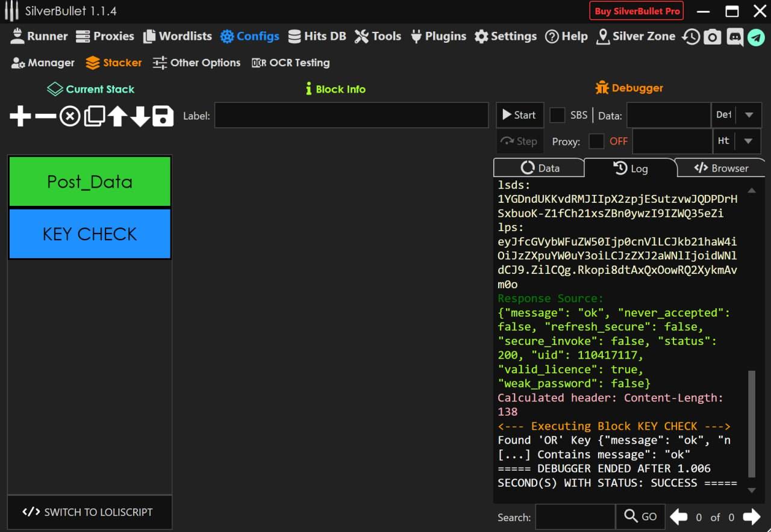Expand the data type dropdown arrow
The image size is (771, 532).
click(x=749, y=115)
